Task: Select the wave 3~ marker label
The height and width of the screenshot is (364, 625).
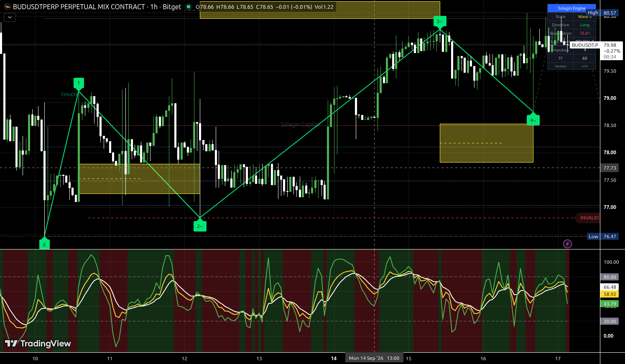Action: click(x=439, y=22)
